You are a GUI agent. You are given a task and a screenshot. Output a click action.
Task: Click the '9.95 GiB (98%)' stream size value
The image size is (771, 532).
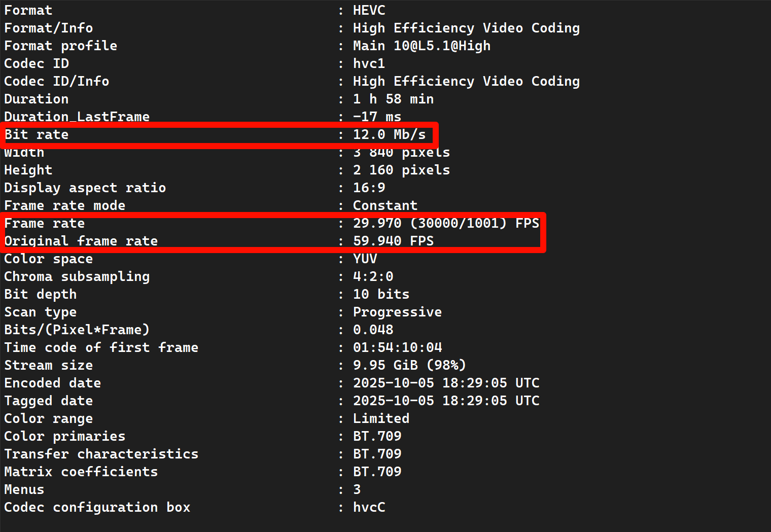tap(409, 365)
